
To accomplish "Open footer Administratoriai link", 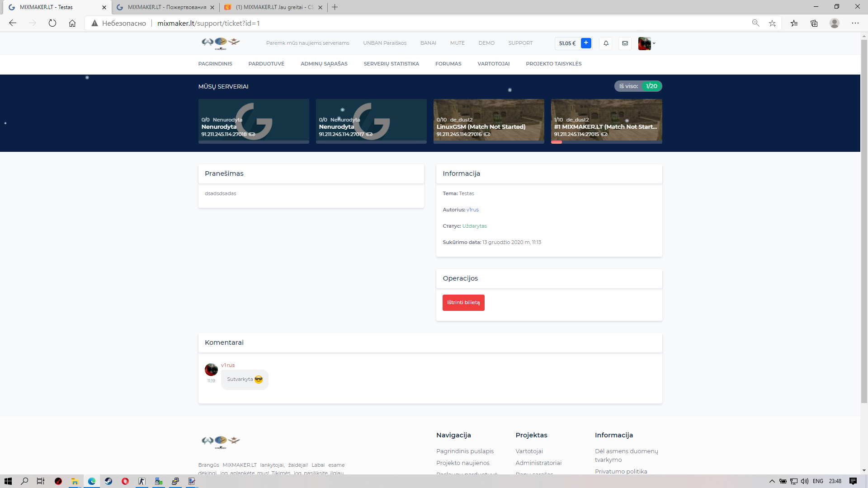I will coord(538,463).
